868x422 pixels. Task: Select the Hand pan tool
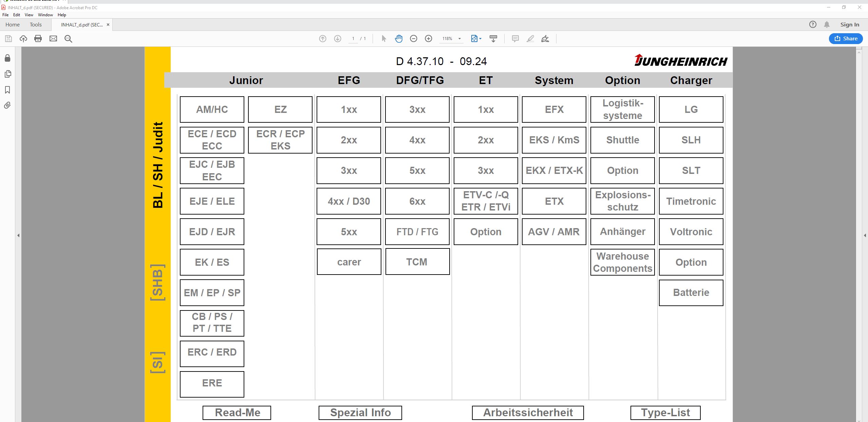coord(399,39)
